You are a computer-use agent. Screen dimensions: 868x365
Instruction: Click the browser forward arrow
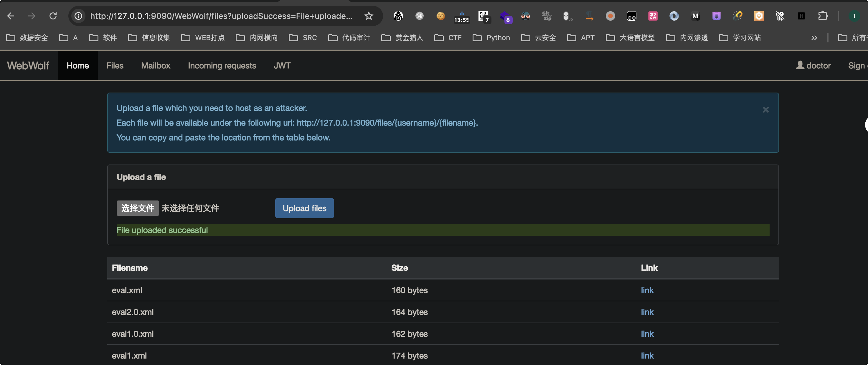(32, 16)
